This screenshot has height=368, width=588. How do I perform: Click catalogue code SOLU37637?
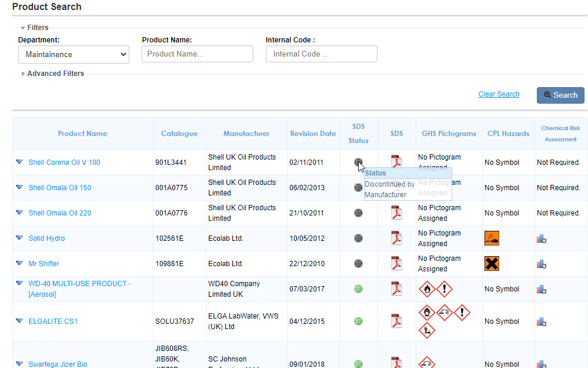[175, 321]
